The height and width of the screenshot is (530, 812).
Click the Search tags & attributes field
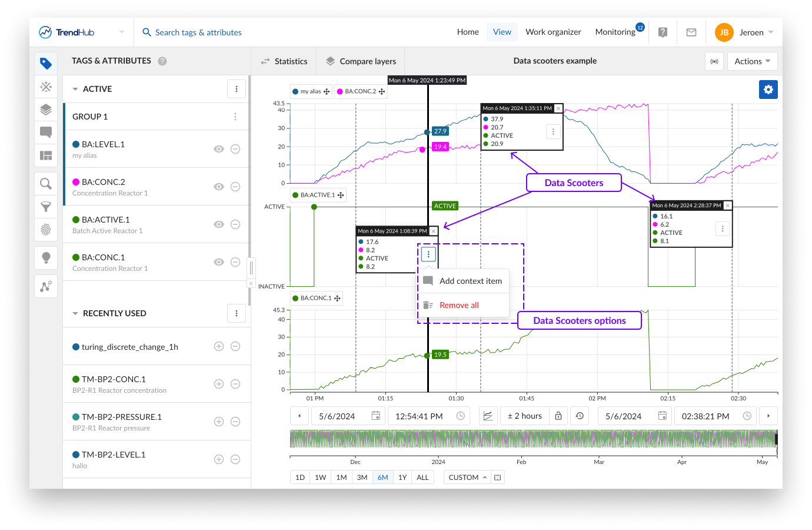(198, 32)
